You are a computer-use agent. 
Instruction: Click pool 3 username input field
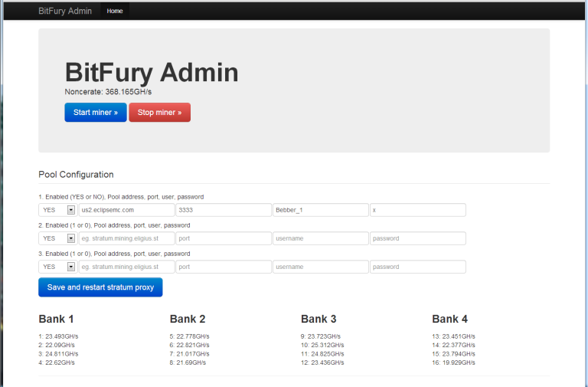tap(320, 267)
